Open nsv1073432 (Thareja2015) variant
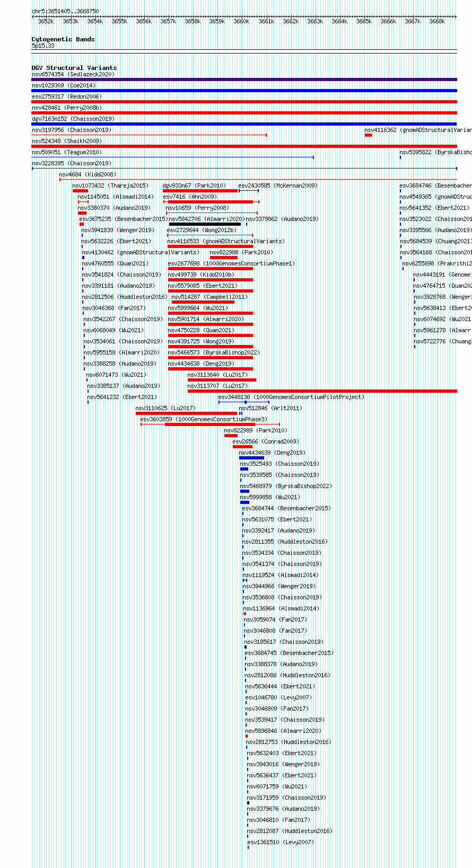The width and height of the screenshot is (472, 868). 110,185
